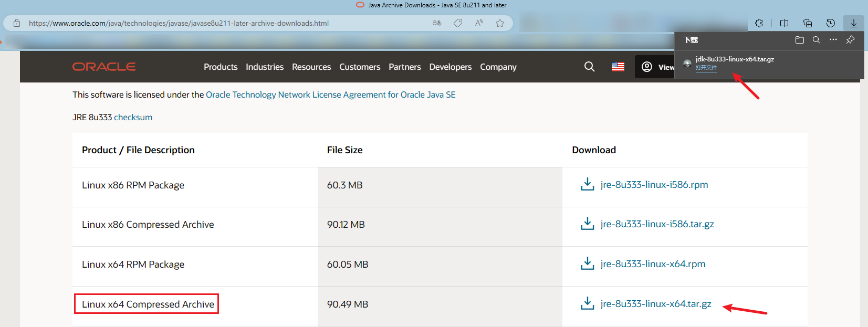Download jre-8u333-linux-x64.rpm link
Screen dimensions: 868x327
point(653,263)
